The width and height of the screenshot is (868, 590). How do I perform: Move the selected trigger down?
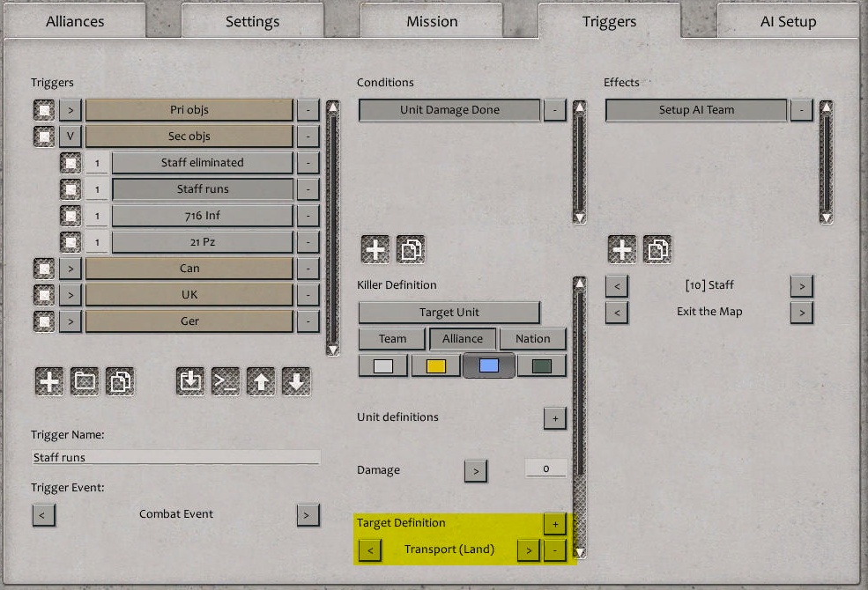coord(297,380)
